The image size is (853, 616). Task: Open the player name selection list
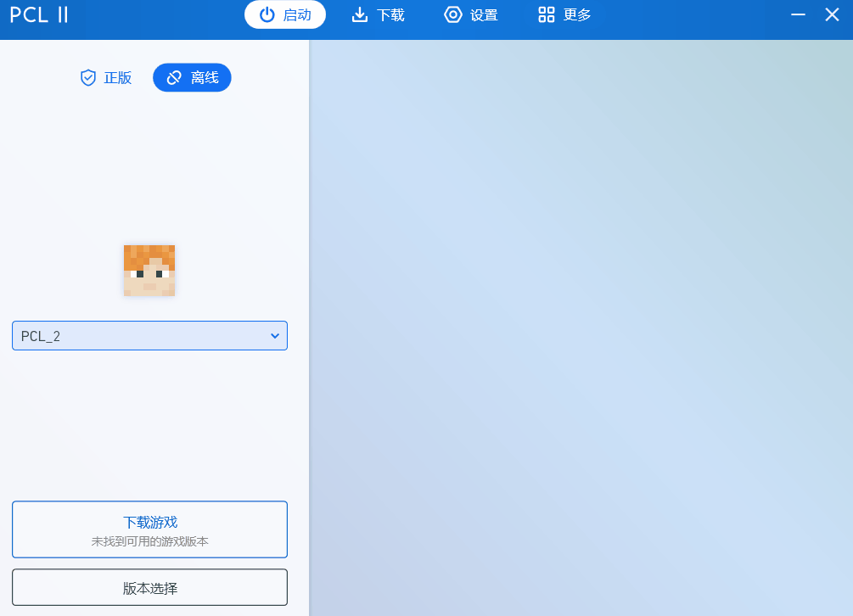pos(149,335)
